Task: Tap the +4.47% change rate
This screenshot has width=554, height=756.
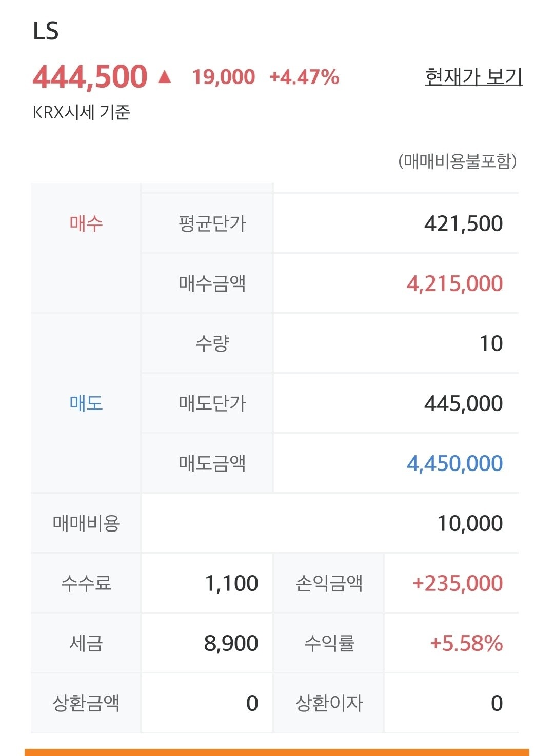Action: 304,77
